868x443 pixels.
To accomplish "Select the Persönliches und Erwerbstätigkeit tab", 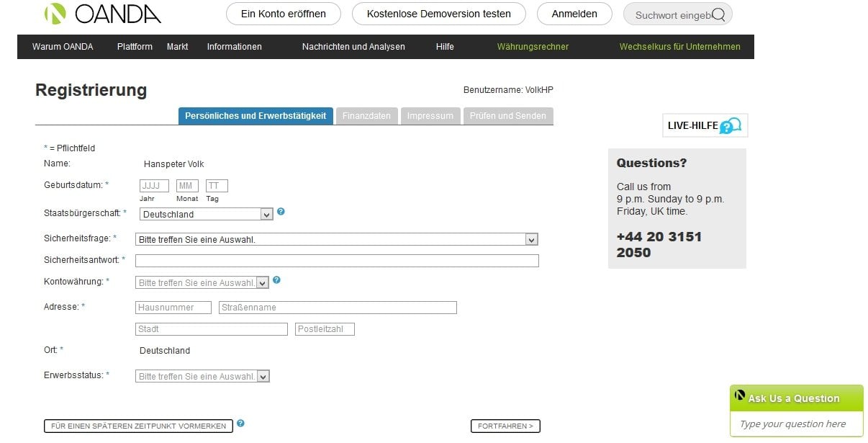I will click(x=256, y=116).
